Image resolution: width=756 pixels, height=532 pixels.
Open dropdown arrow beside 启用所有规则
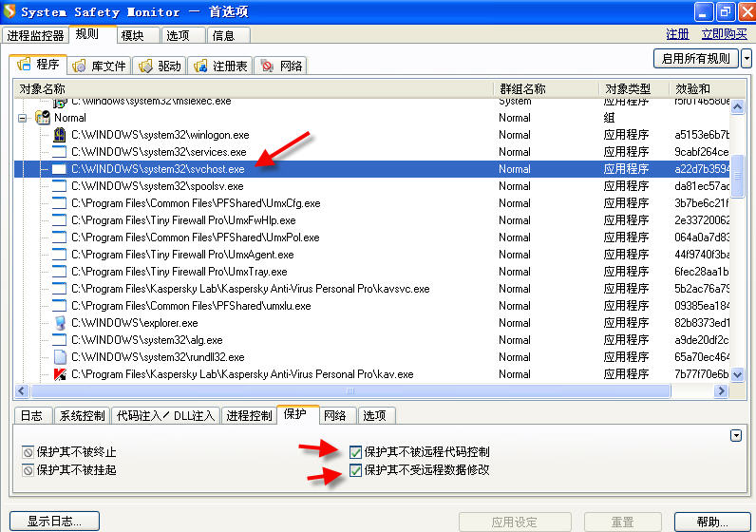point(747,59)
